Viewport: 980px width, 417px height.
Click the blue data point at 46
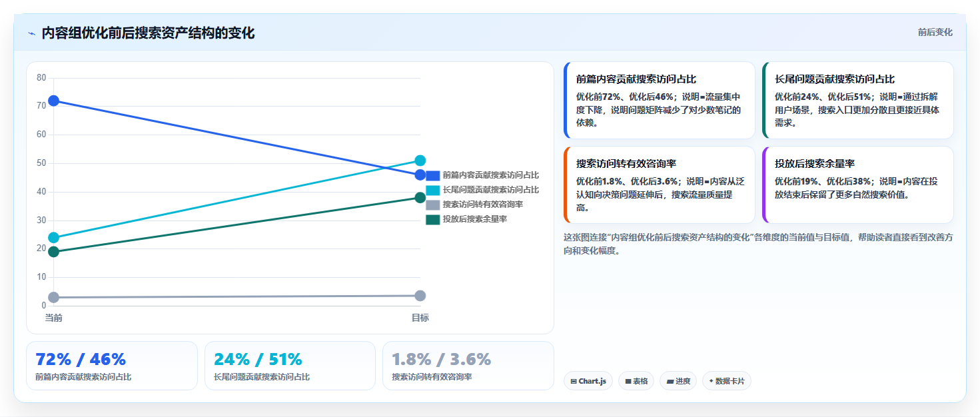pos(420,175)
